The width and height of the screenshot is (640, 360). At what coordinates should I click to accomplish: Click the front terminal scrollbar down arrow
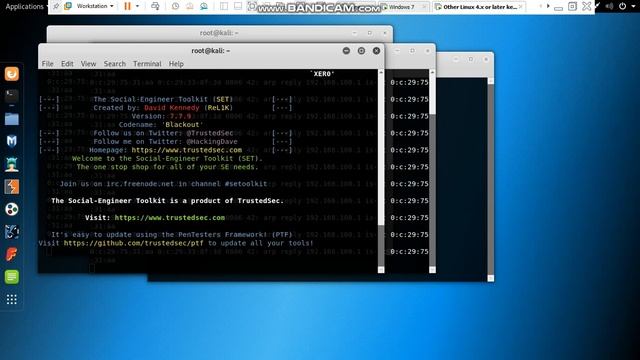coord(381,270)
